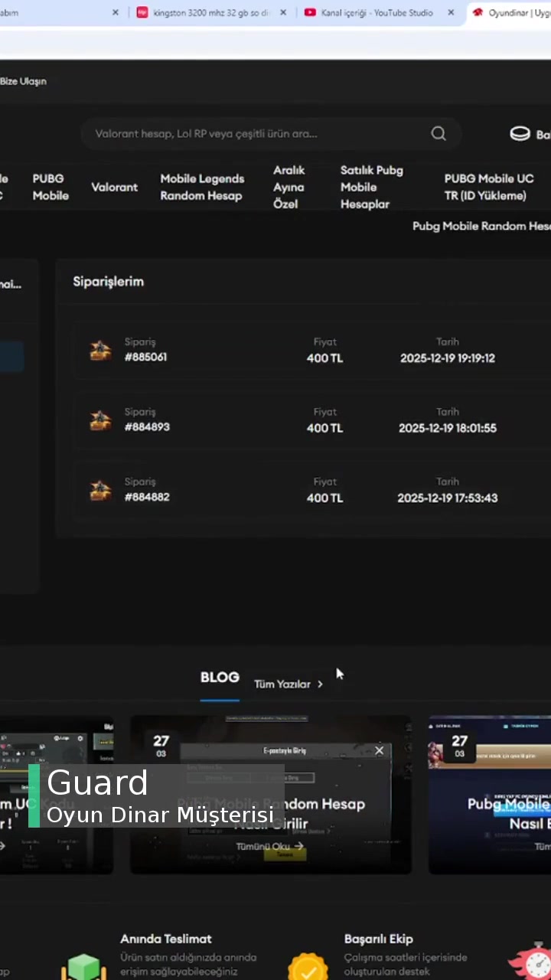This screenshot has width=551, height=980.
Task: Click date 2025-12-19 19:19:12
Action: point(448,358)
